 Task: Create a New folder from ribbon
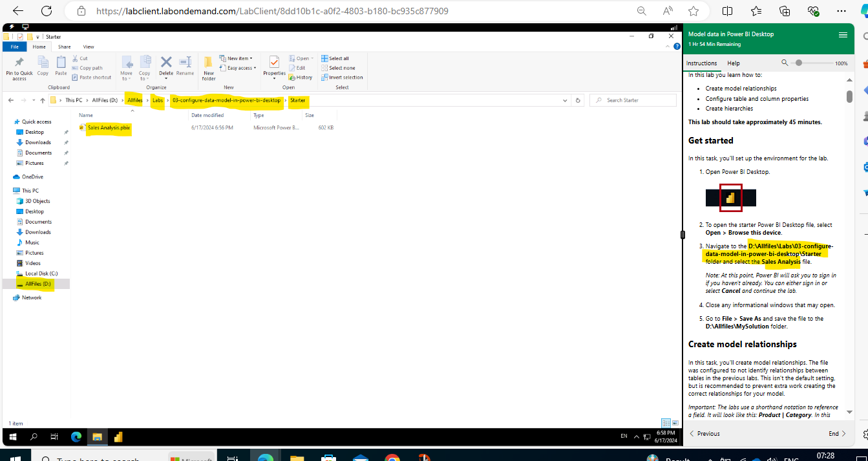point(208,68)
